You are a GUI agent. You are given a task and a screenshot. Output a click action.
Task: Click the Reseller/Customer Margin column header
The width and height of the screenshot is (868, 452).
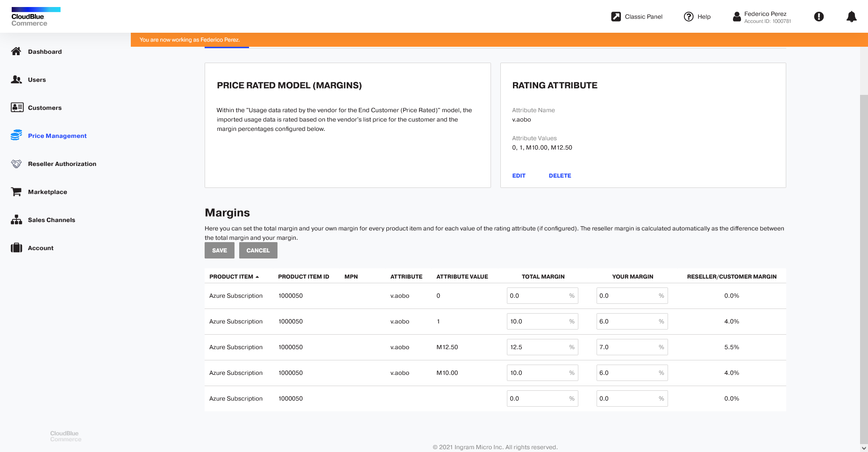[x=732, y=277]
